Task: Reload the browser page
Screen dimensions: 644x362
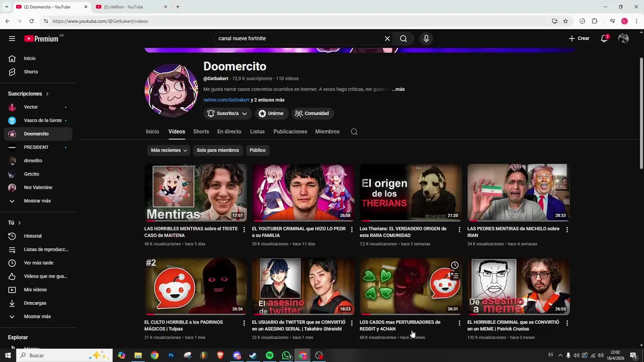Action: pyautogui.click(x=31, y=21)
